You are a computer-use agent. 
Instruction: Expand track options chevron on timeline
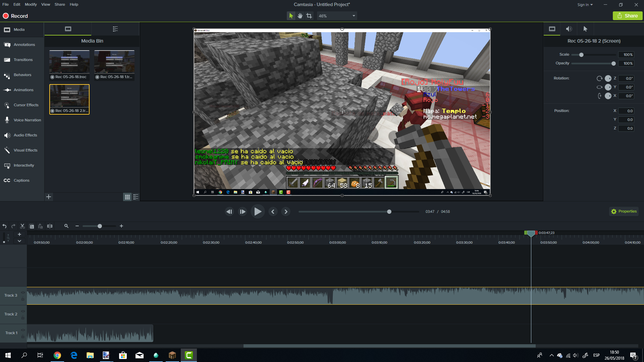(19, 241)
